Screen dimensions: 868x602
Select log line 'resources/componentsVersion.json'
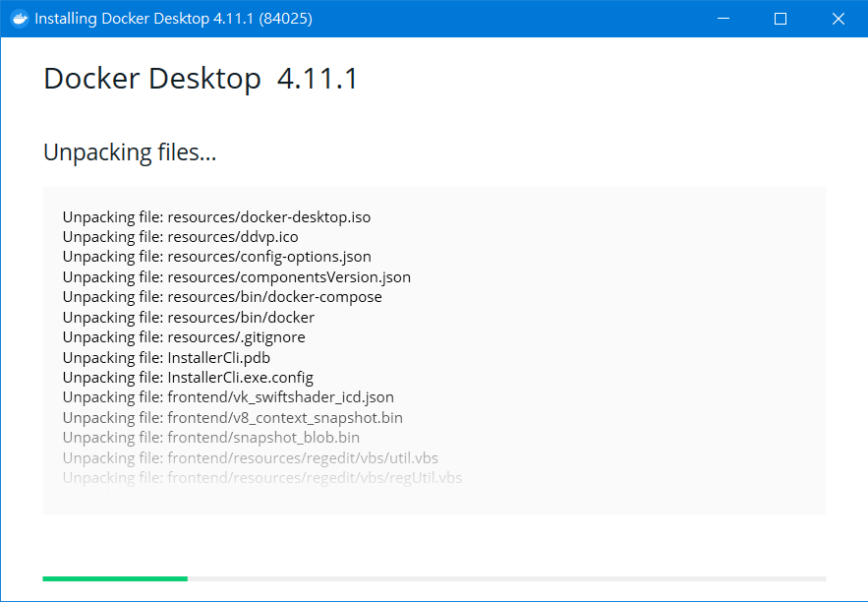[236, 277]
